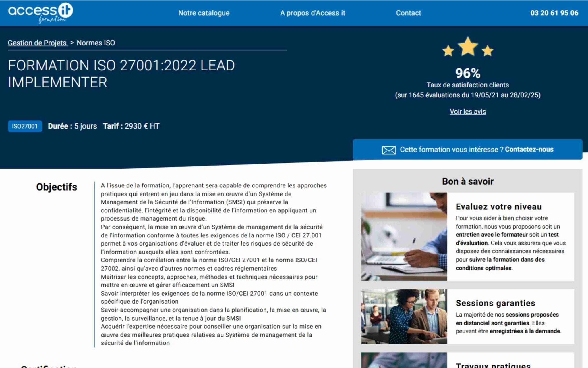The image size is (588, 368).
Task: Click the Travaux pratiques heading
Action: [x=493, y=365]
